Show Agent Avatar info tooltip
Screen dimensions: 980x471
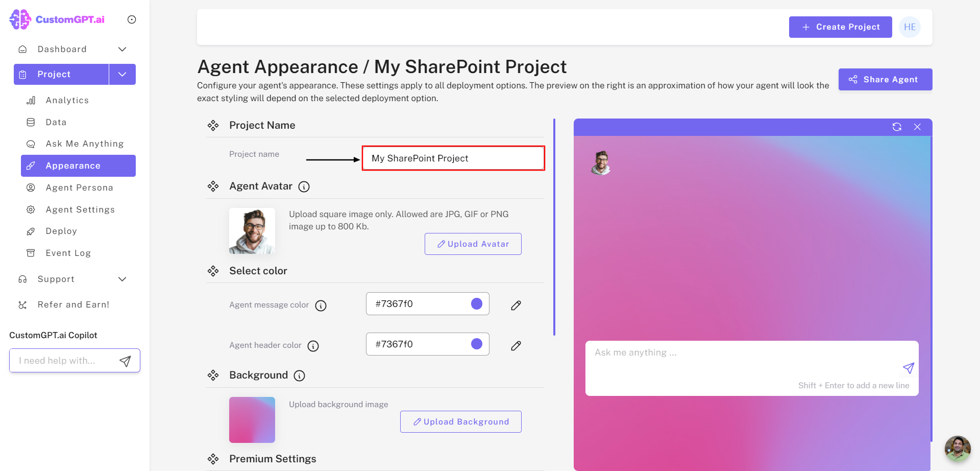[x=304, y=187]
